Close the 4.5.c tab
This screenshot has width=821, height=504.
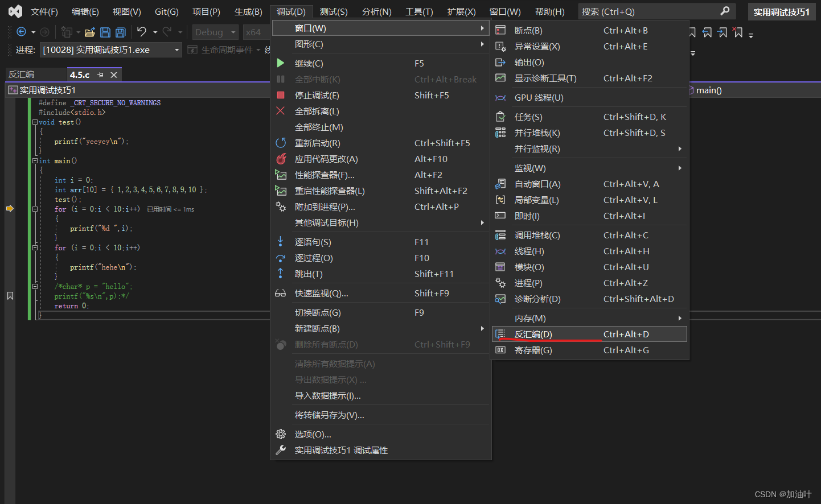pyautogui.click(x=114, y=75)
